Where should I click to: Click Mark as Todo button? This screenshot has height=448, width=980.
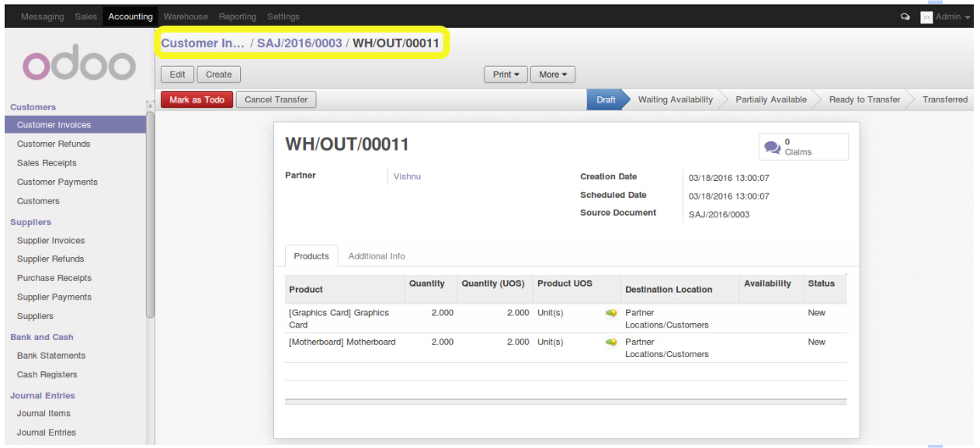(x=197, y=99)
